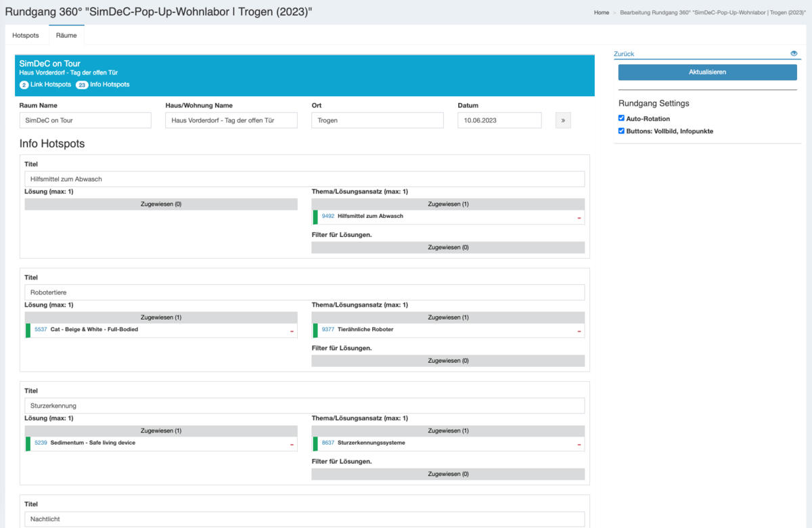Viewport: 812px width, 528px height.
Task: Open ID link 5239
Action: tap(41, 443)
